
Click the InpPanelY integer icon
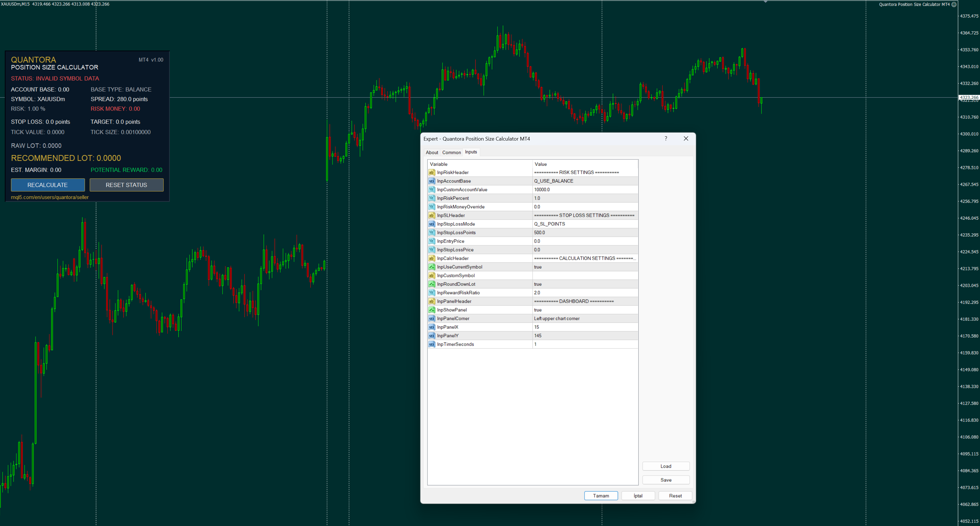pos(431,336)
